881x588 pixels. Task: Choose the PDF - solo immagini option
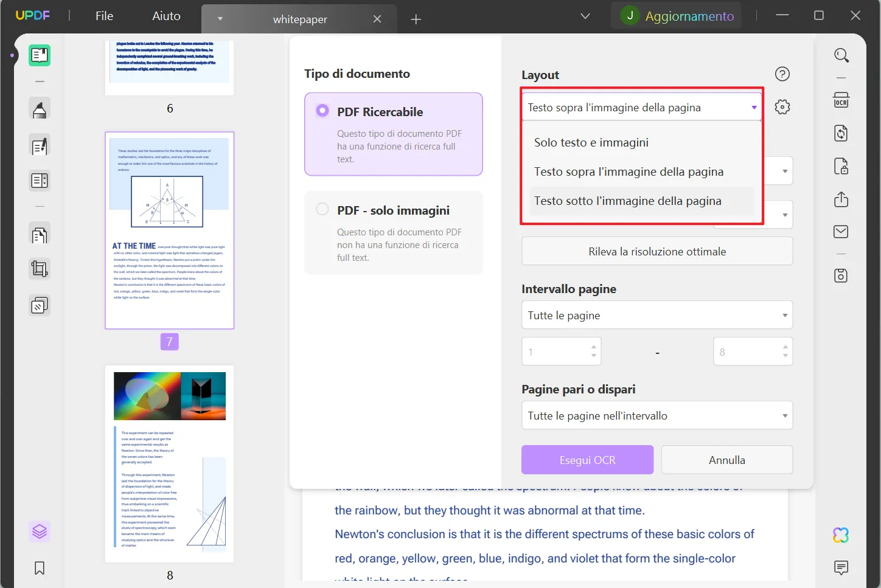click(x=322, y=209)
